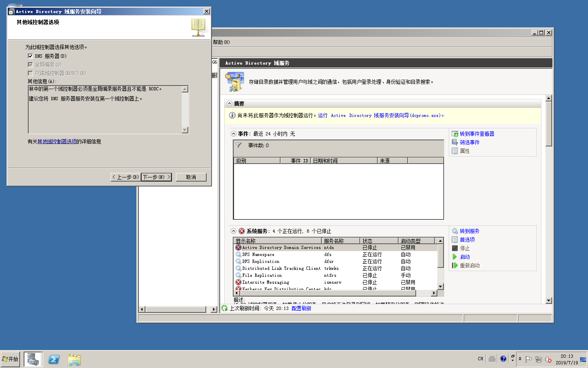Toggle the 全局编录 checkbox
588x368 pixels.
click(x=30, y=65)
